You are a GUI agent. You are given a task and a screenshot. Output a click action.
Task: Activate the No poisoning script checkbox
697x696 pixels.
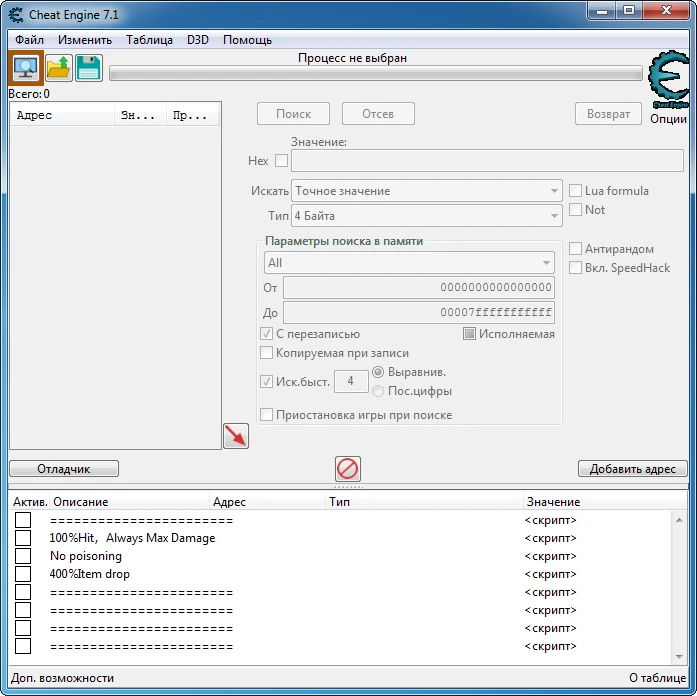(x=23, y=556)
